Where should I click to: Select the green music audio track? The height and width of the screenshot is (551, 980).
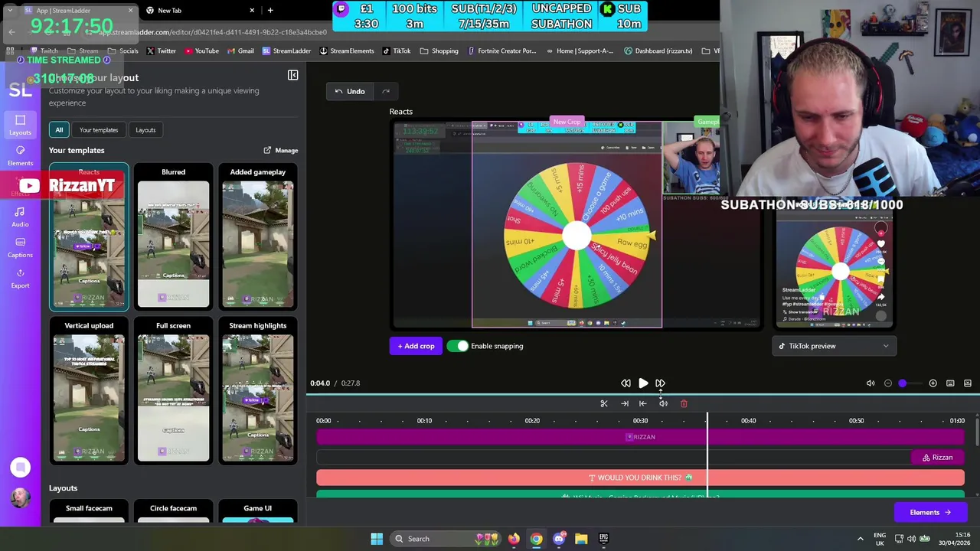tap(640, 496)
